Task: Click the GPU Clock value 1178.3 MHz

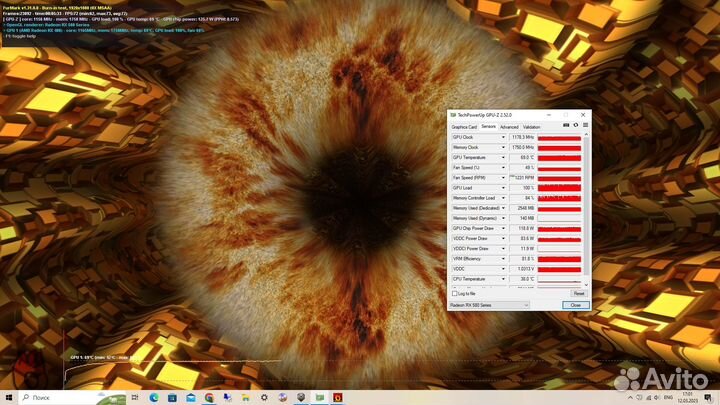Action: coord(522,137)
